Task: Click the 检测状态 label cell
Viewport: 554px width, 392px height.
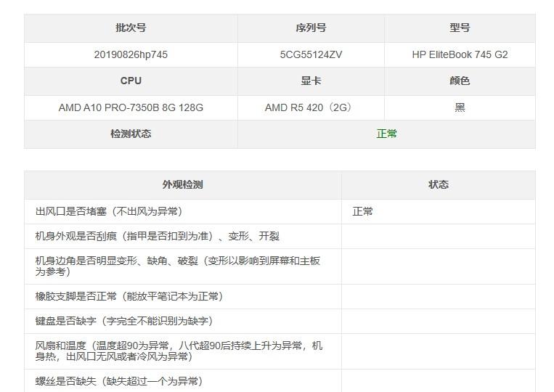Action: click(x=131, y=134)
